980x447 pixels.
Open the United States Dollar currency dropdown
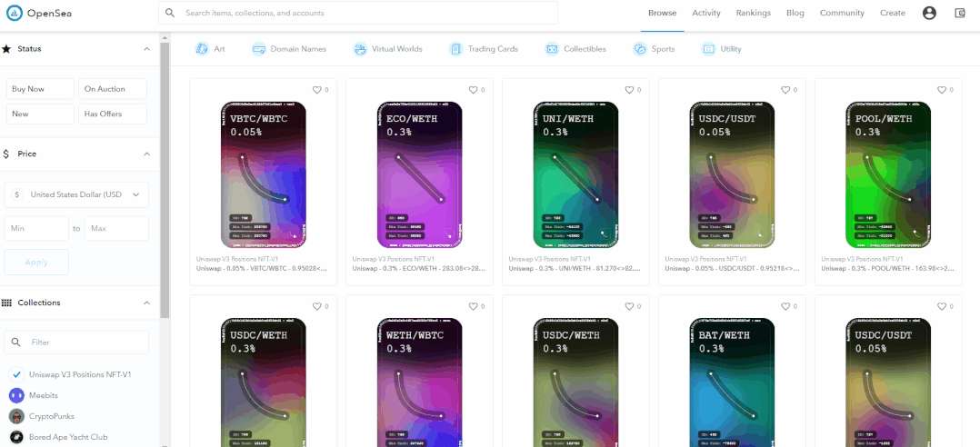coord(76,194)
